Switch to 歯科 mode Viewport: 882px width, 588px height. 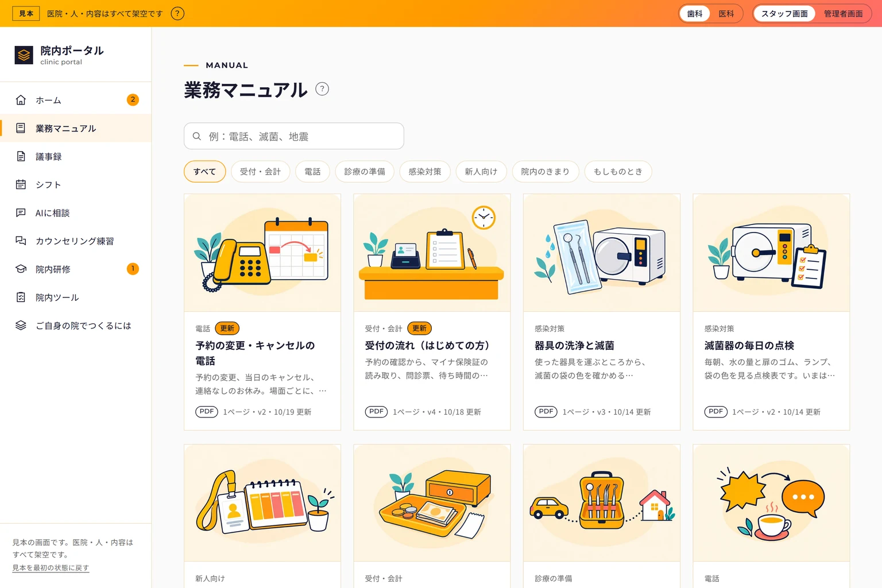(695, 14)
